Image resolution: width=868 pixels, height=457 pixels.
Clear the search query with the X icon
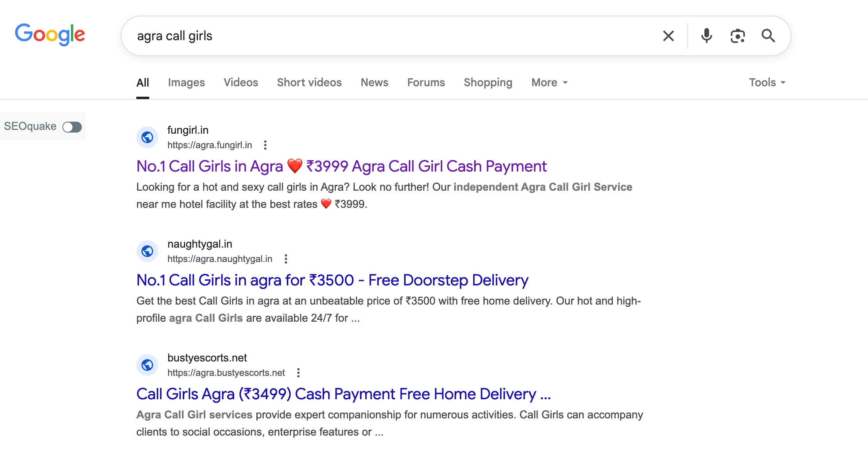pos(668,35)
